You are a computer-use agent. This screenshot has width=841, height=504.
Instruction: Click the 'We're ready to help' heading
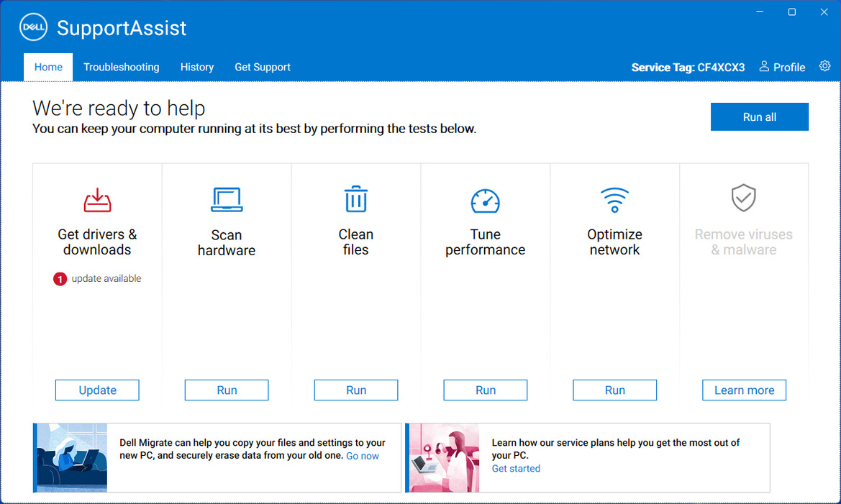pyautogui.click(x=119, y=109)
